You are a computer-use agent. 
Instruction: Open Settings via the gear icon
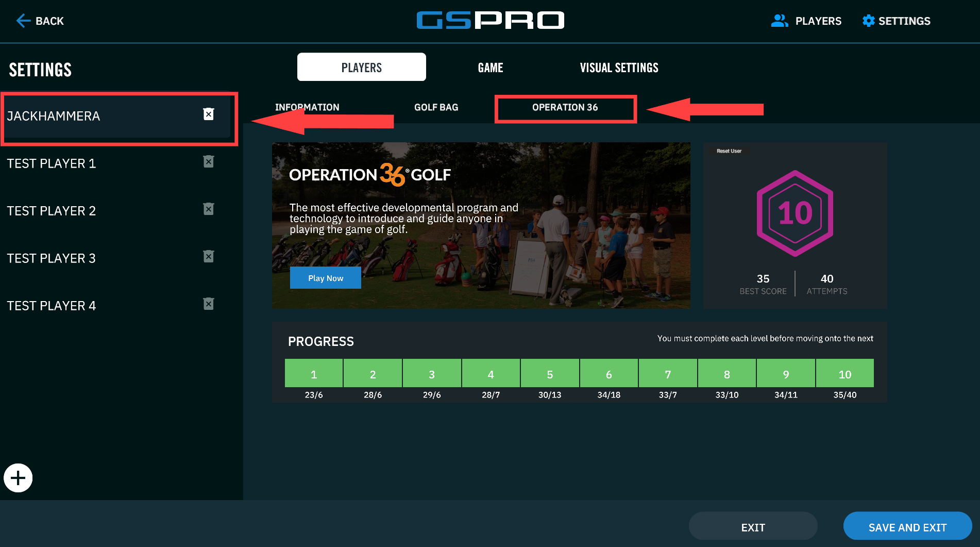tap(868, 21)
